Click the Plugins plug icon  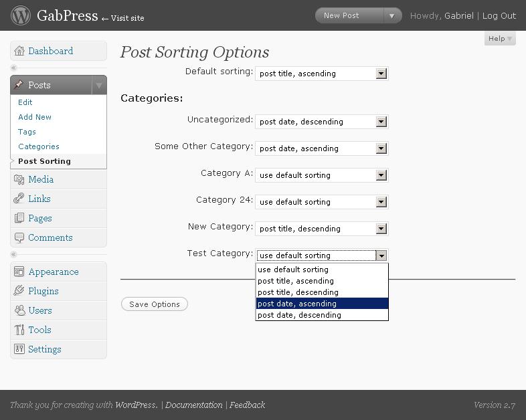coord(19,291)
